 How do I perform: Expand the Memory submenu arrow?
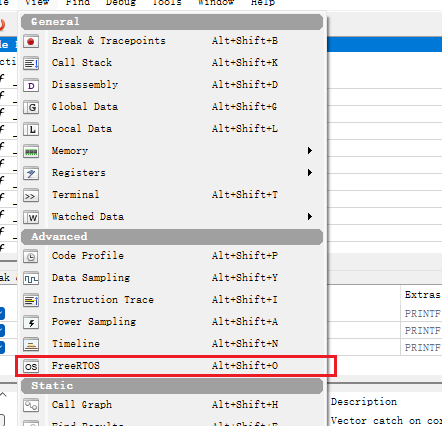pyautogui.click(x=310, y=151)
